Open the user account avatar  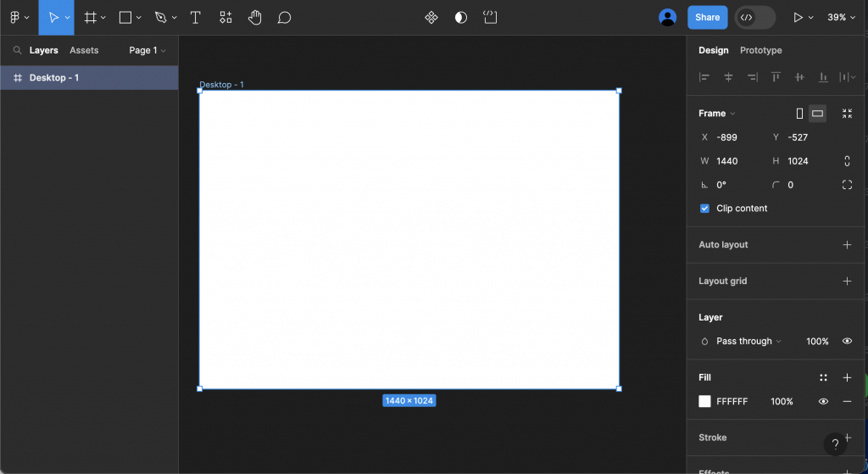(x=668, y=18)
